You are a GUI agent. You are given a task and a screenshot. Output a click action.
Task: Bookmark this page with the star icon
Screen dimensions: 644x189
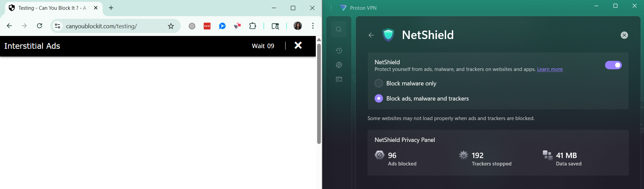point(171,26)
